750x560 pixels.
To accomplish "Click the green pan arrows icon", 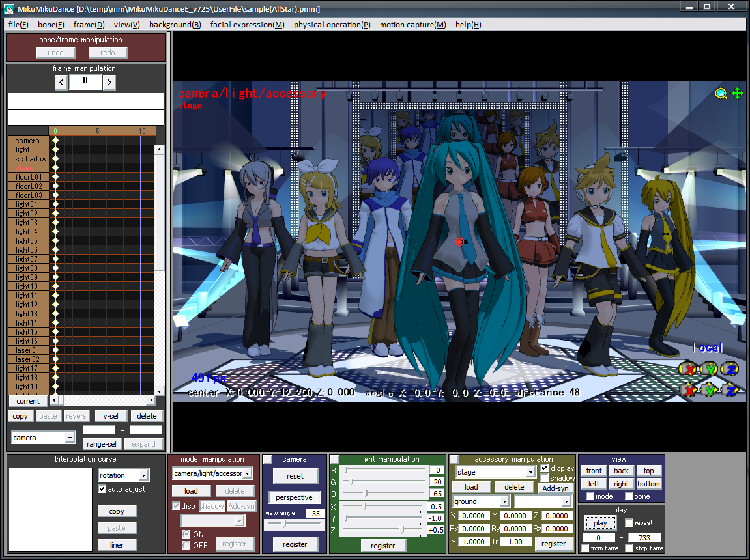I will point(737,93).
